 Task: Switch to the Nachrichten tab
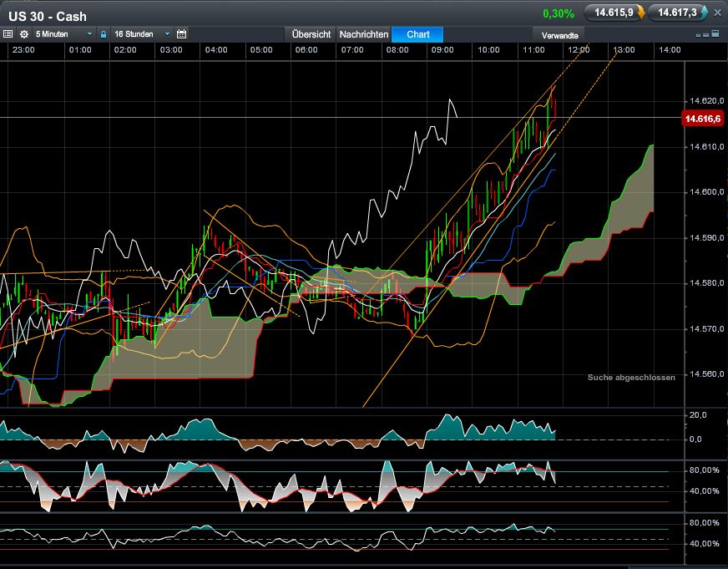tap(363, 34)
